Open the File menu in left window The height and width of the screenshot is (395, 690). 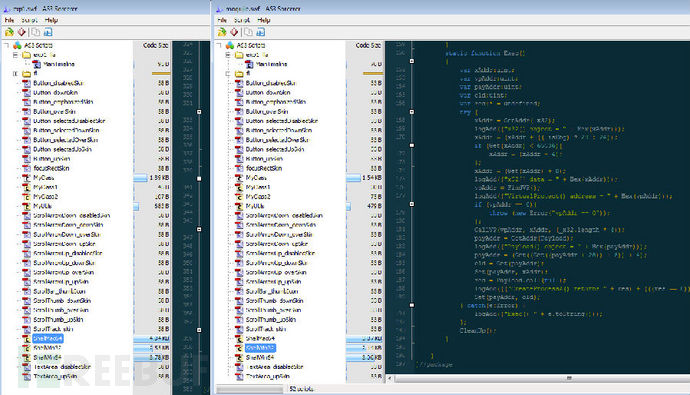9,20
